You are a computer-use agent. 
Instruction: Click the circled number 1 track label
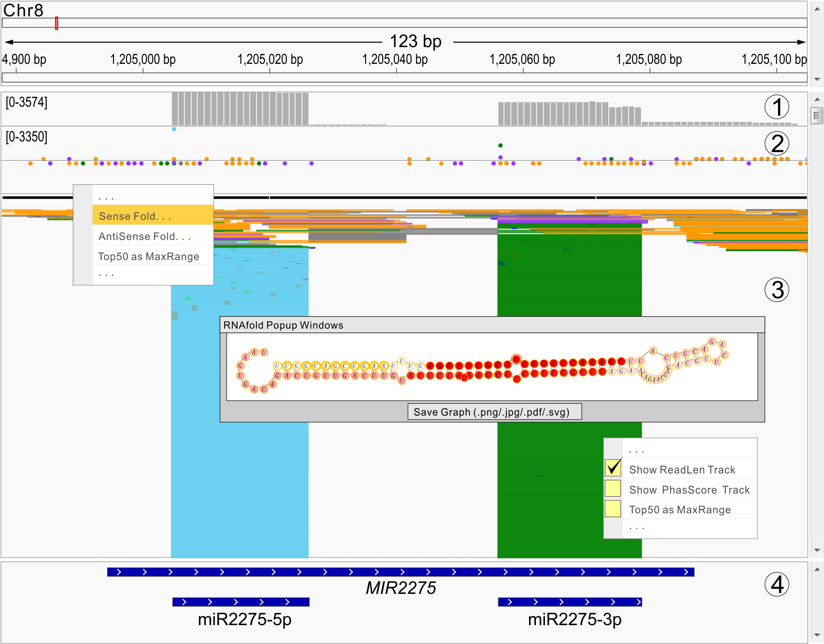coord(776,107)
